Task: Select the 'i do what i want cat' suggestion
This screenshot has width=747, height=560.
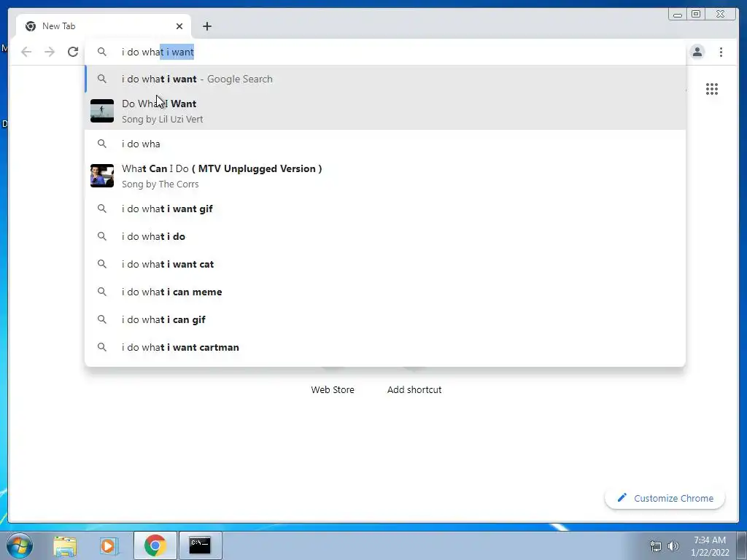Action: 385,264
